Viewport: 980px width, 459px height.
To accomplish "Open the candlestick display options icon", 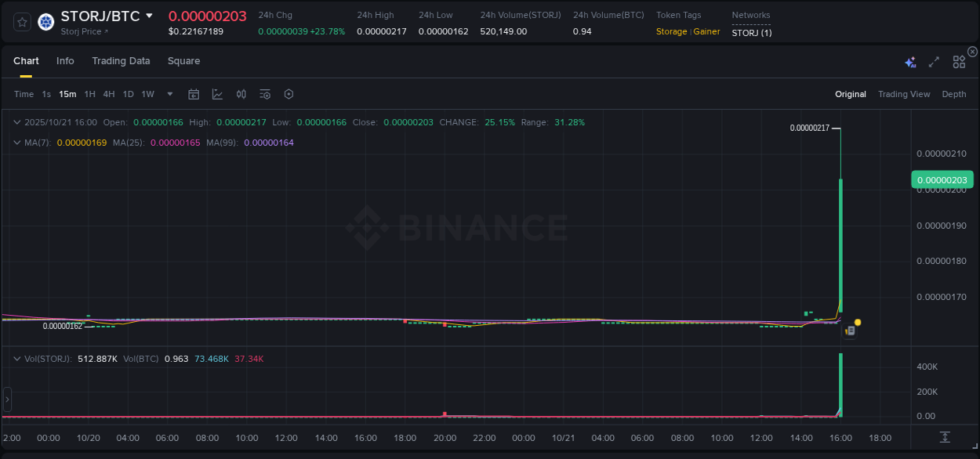I will (x=241, y=94).
